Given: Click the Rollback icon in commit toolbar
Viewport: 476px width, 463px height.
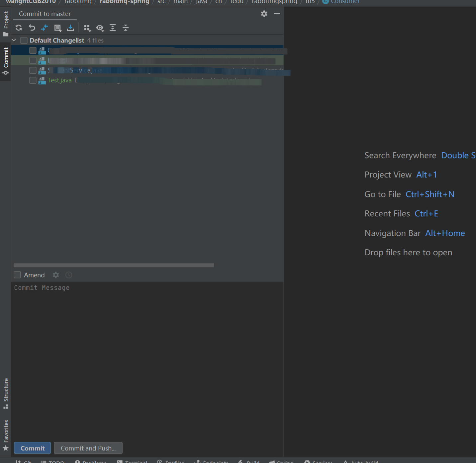Looking at the screenshot, I should point(32,28).
